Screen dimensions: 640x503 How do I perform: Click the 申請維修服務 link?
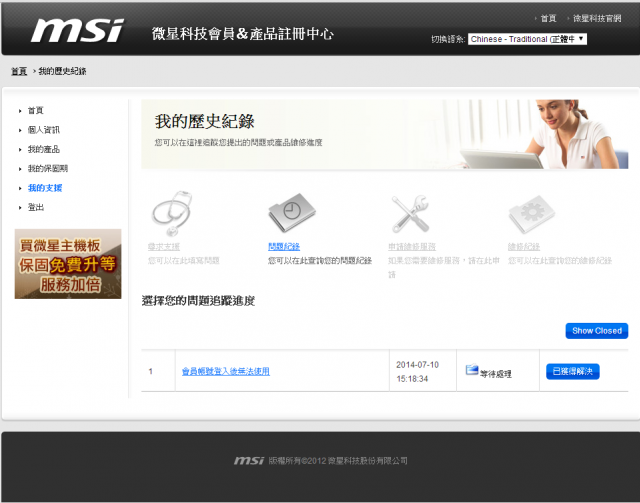pos(412,247)
